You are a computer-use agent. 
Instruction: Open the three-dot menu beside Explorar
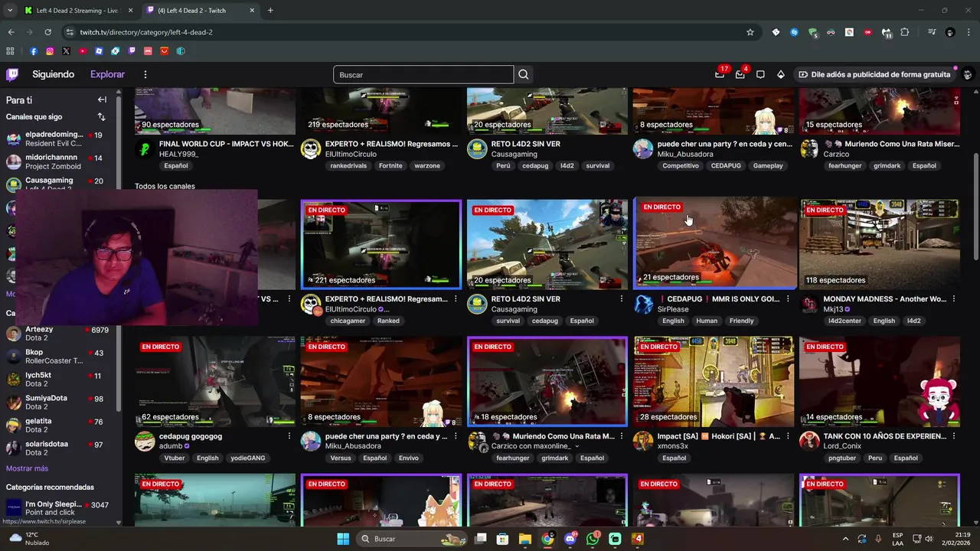[145, 74]
